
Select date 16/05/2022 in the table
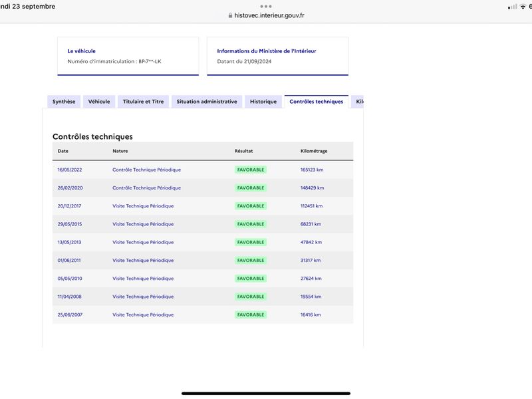click(70, 170)
